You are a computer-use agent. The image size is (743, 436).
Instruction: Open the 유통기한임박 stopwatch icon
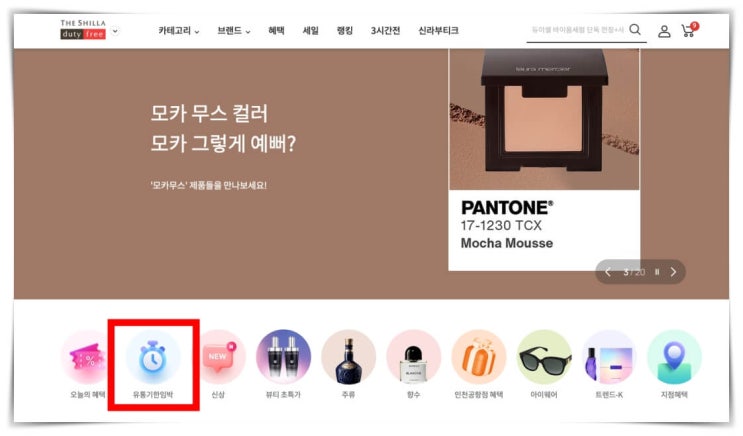pos(153,357)
